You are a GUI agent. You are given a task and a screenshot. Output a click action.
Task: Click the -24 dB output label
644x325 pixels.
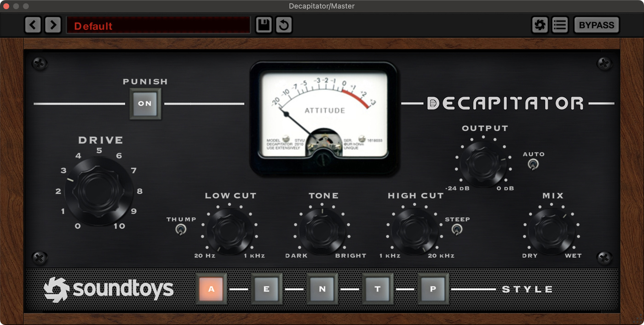click(x=457, y=188)
